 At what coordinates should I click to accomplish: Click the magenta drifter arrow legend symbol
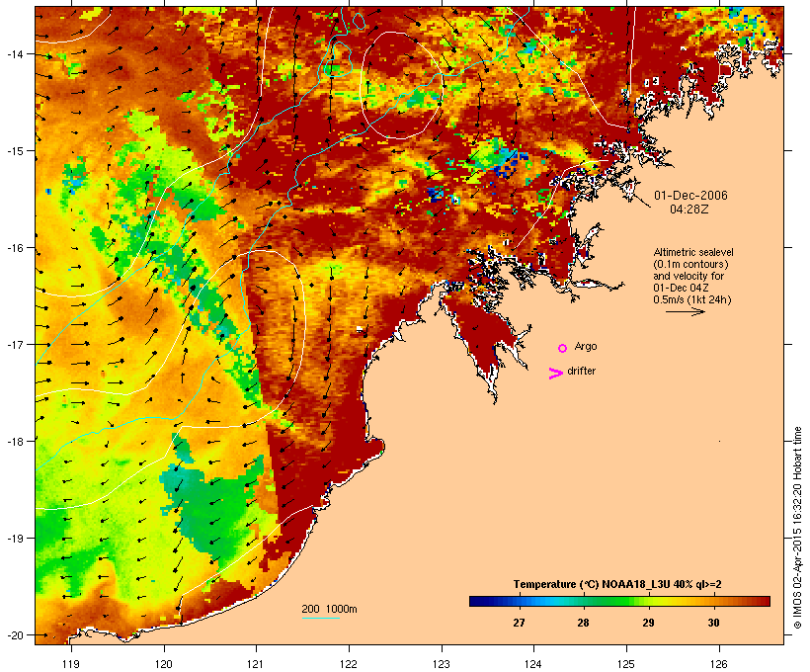pos(555,374)
